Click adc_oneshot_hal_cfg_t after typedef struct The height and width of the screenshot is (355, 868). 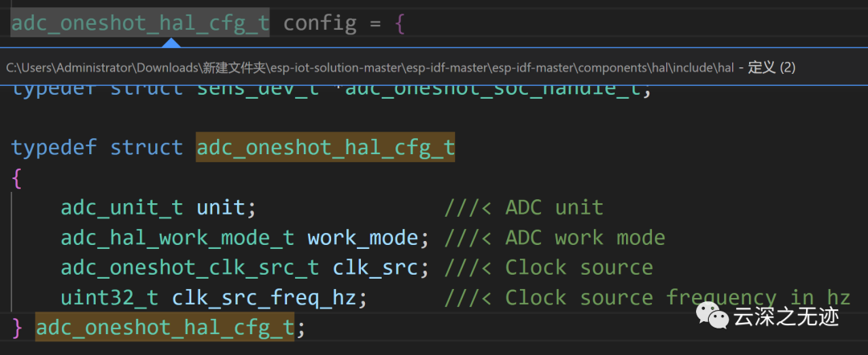325,148
